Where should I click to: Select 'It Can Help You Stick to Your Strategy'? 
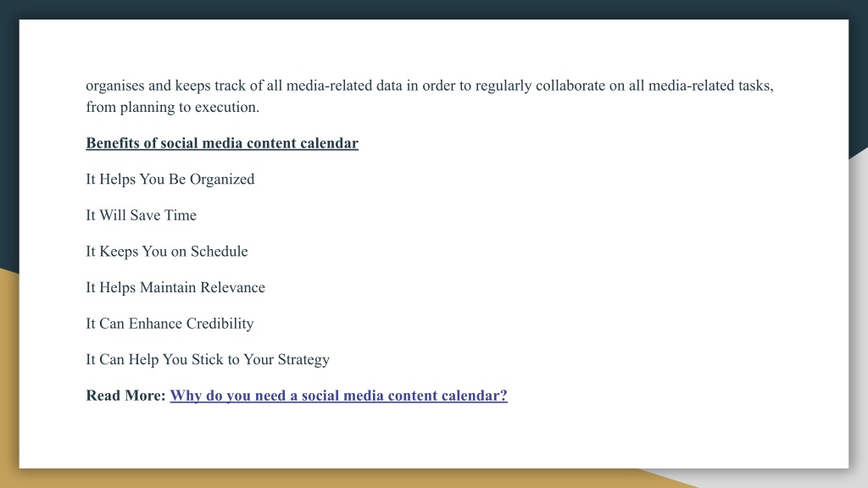(x=208, y=359)
